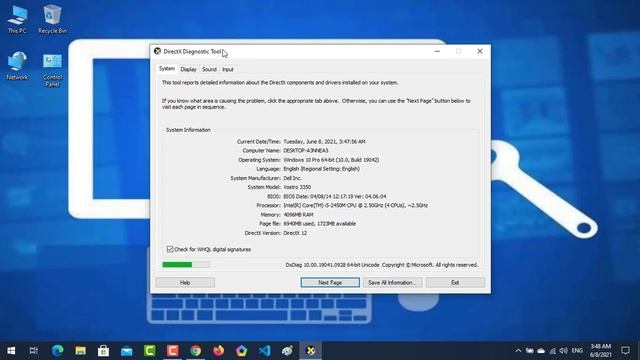Click the Current Date/Time value

(324, 142)
